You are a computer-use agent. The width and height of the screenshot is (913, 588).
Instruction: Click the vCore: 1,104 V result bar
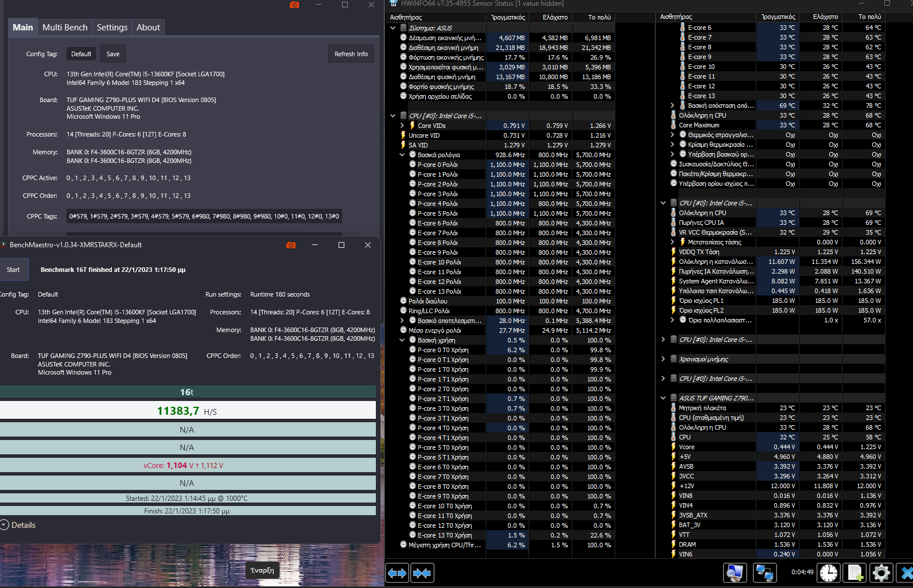click(x=187, y=465)
